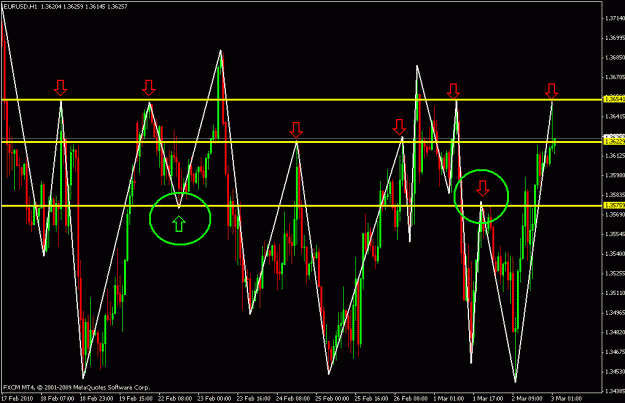This screenshot has width=625, height=403.
Task: Click the 22 Feb 08:00 time label
Action: (175, 398)
